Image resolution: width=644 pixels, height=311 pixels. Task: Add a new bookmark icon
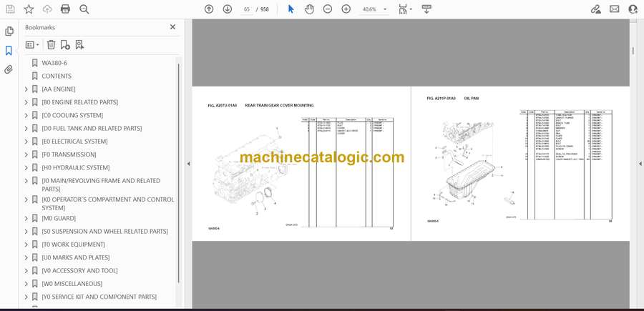click(65, 45)
